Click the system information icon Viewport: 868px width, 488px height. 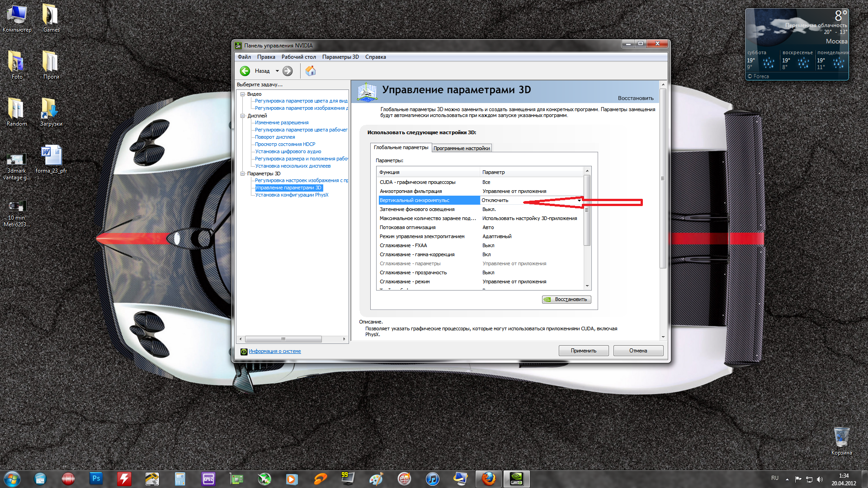click(x=244, y=352)
